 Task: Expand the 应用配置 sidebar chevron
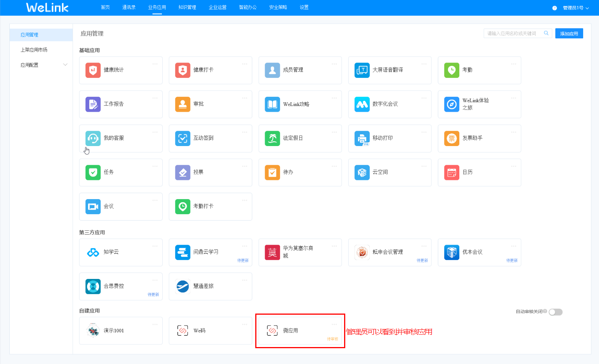pos(65,65)
